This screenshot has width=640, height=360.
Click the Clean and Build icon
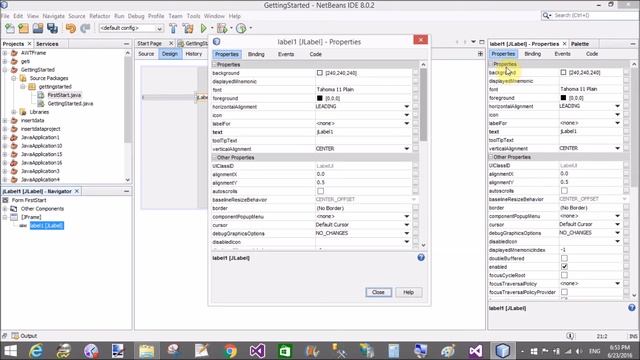(x=188, y=28)
